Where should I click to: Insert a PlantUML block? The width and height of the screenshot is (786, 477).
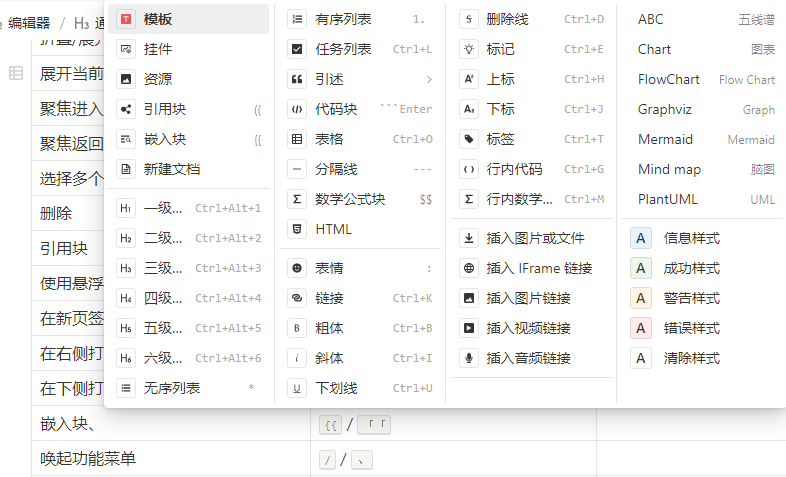704,199
